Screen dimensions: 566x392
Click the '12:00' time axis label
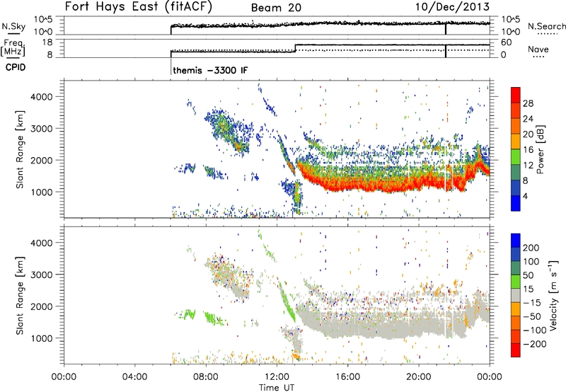pyautogui.click(x=277, y=377)
